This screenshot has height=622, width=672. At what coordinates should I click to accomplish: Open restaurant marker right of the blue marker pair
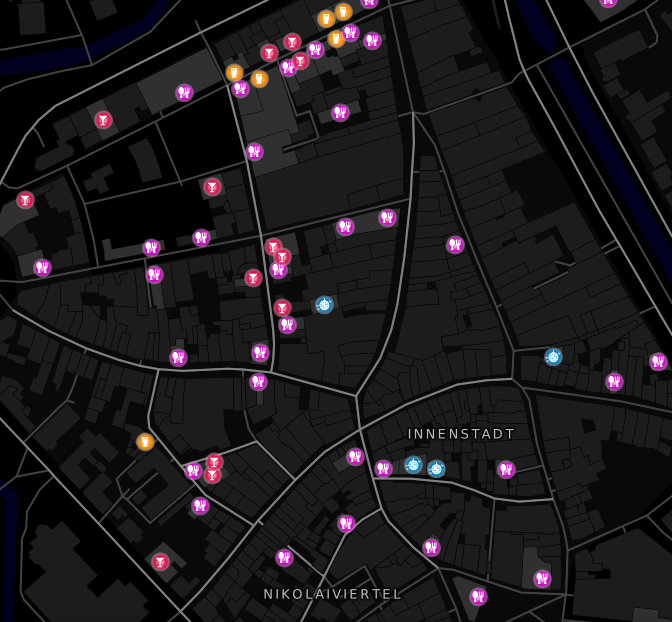pos(506,470)
